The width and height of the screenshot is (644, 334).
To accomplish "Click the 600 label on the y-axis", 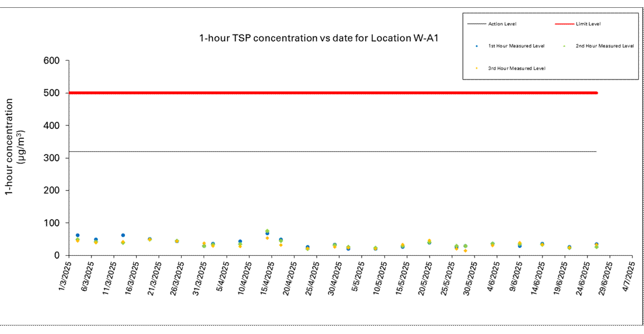I will (52, 61).
